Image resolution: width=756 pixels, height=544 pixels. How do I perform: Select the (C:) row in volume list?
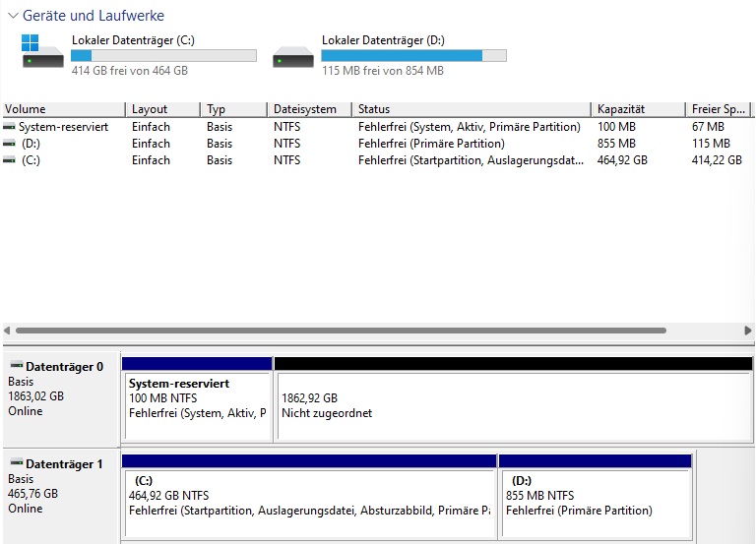[x=377, y=160]
